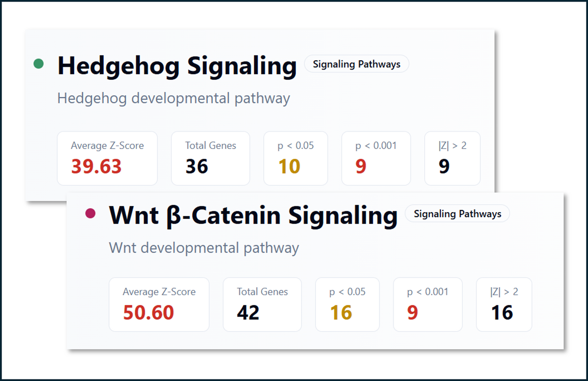
Task: Click the pink status dot beside Wnt β-Catenin Signaling
Action: pos(91,213)
